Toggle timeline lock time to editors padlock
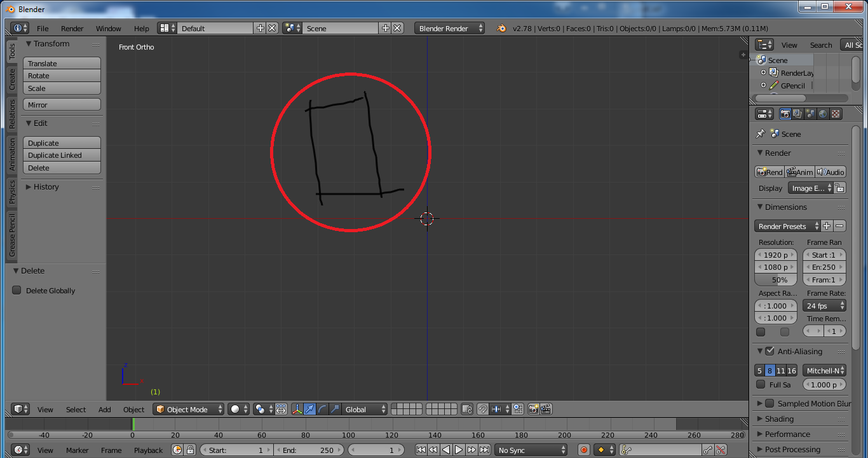This screenshot has height=458, width=868. coord(189,450)
